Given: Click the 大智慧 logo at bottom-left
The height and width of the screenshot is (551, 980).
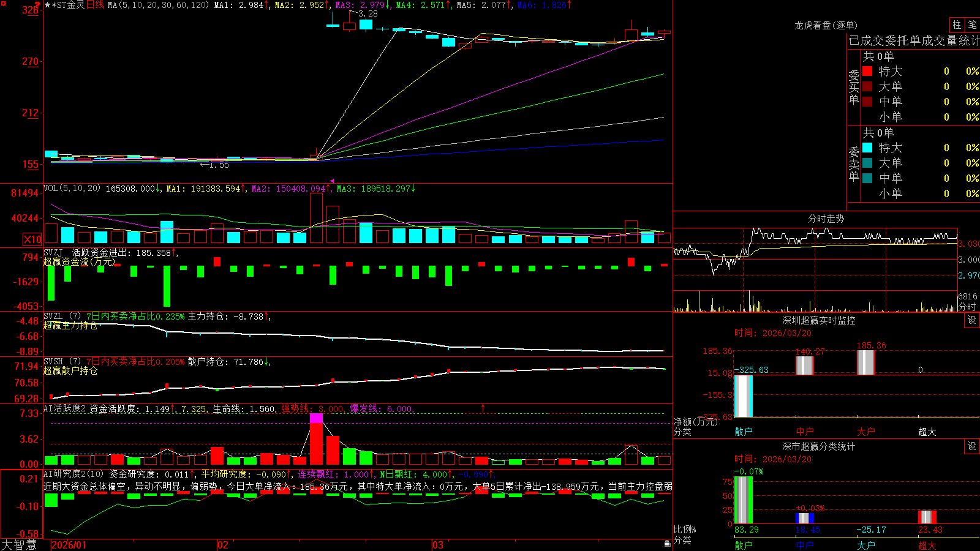Looking at the screenshot, I should 19,545.
